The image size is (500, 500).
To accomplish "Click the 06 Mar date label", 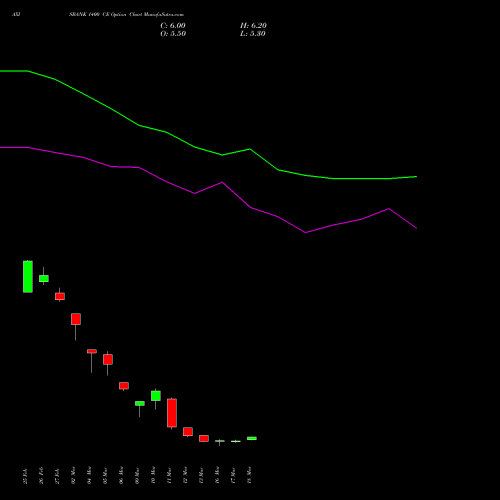I will pos(122,476).
